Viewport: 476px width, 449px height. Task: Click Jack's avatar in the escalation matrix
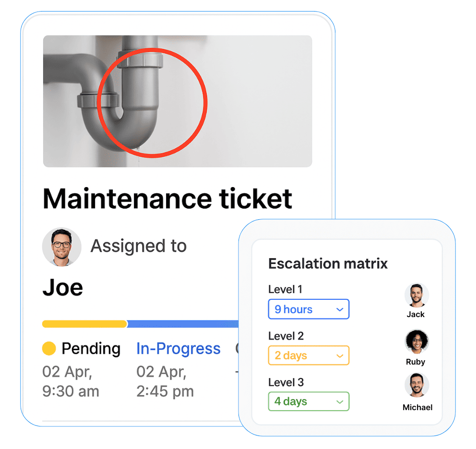pos(416,295)
